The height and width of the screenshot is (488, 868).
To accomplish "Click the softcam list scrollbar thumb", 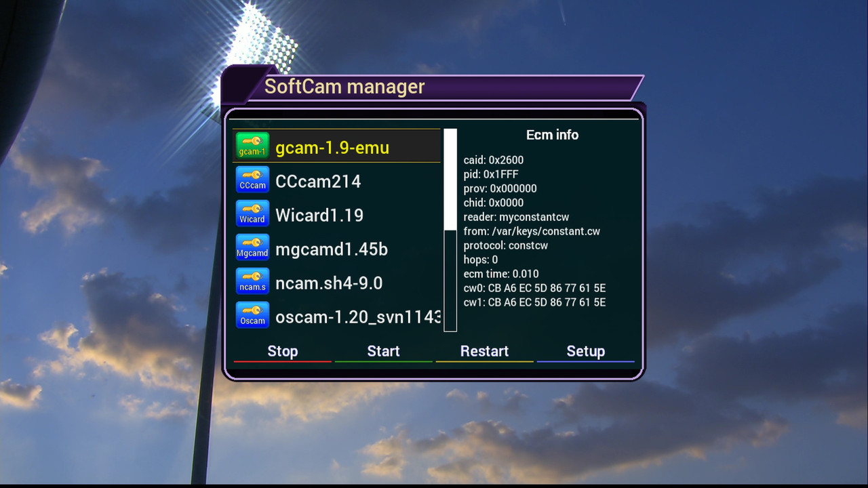I will point(450,180).
